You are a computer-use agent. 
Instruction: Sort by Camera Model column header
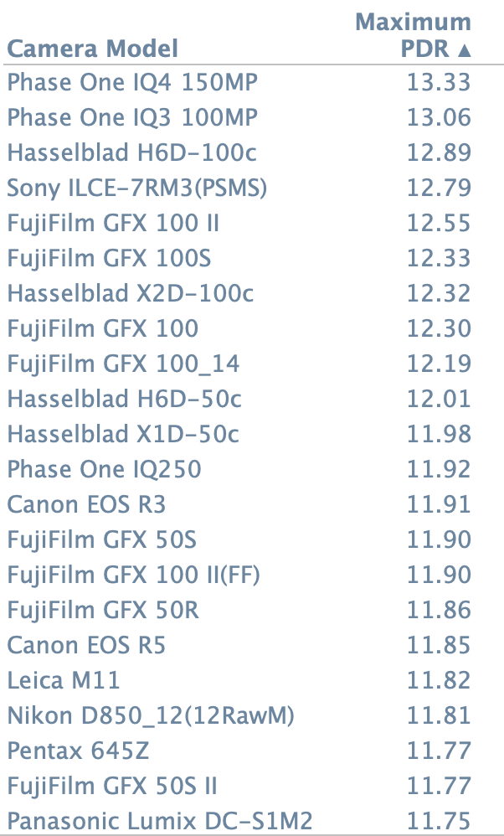click(x=92, y=49)
